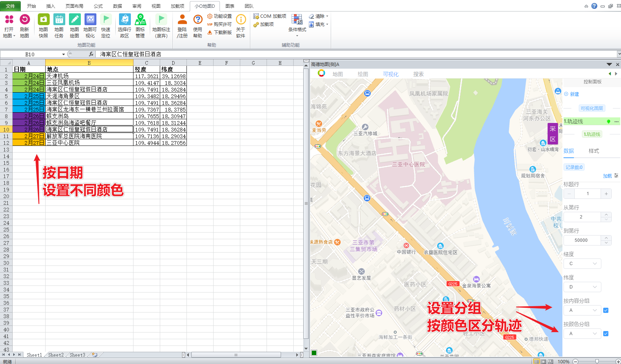Click the zoom out minus button
This screenshot has width=621, height=364.
[x=575, y=361]
